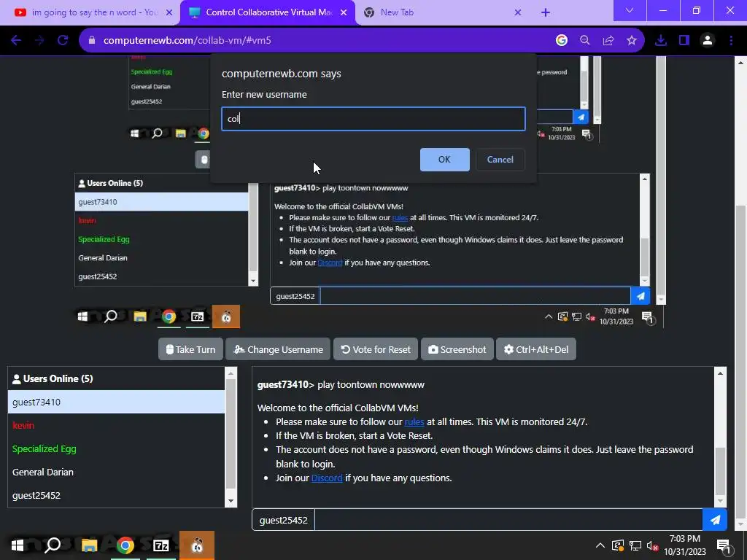
Task: Click the Screenshot button
Action: pyautogui.click(x=457, y=349)
